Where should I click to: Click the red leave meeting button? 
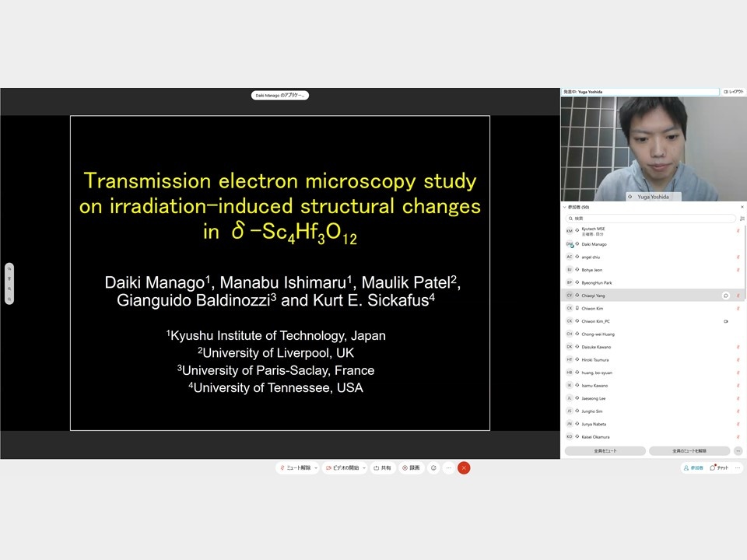coord(464,467)
